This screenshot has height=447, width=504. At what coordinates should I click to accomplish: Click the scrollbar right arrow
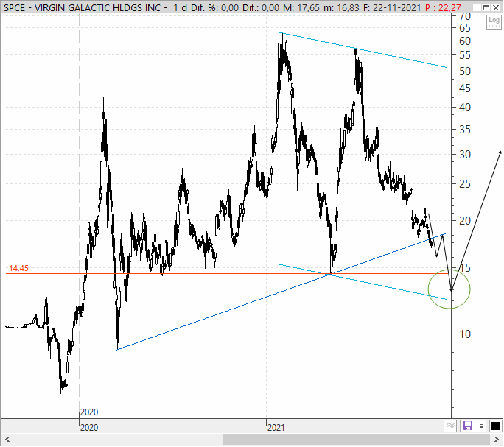point(497,439)
